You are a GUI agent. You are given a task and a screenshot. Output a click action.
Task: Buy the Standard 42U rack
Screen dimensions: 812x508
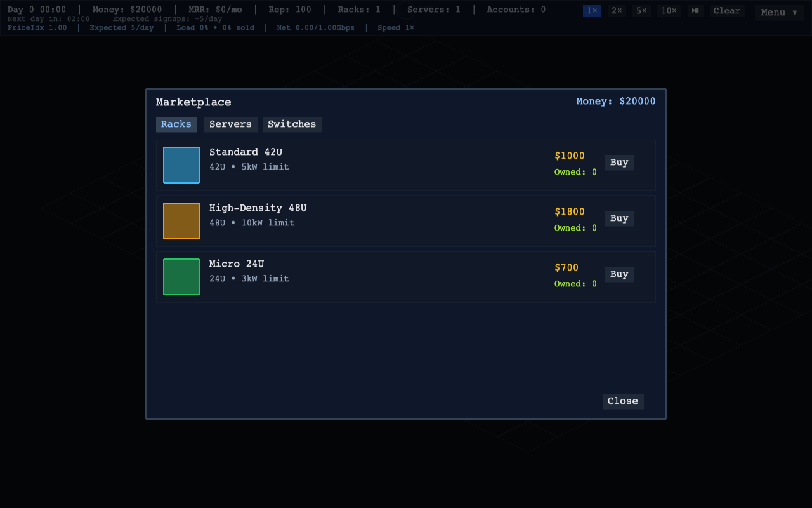coord(619,163)
